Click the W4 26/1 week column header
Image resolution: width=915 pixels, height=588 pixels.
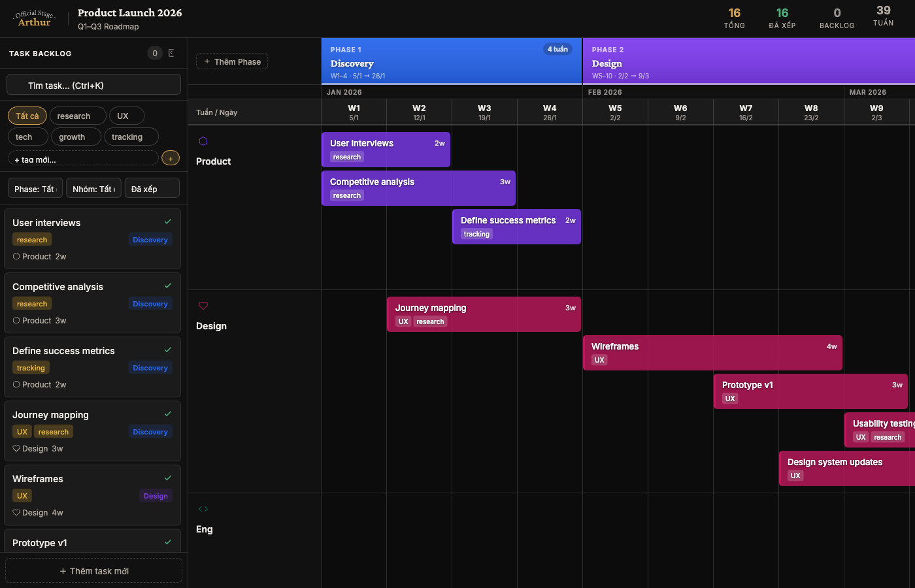550,112
